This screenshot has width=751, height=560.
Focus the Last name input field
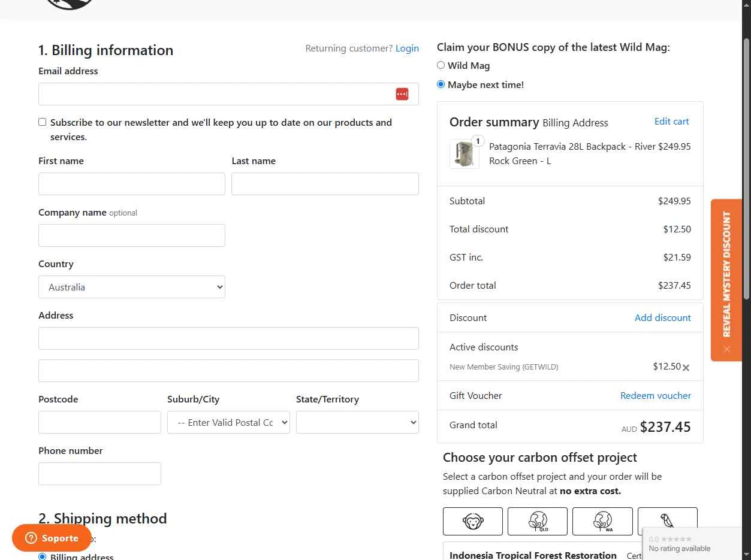click(x=325, y=184)
